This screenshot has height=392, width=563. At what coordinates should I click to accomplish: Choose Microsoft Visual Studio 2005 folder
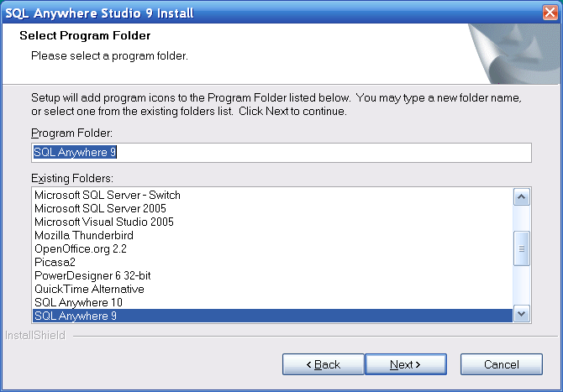tap(104, 222)
